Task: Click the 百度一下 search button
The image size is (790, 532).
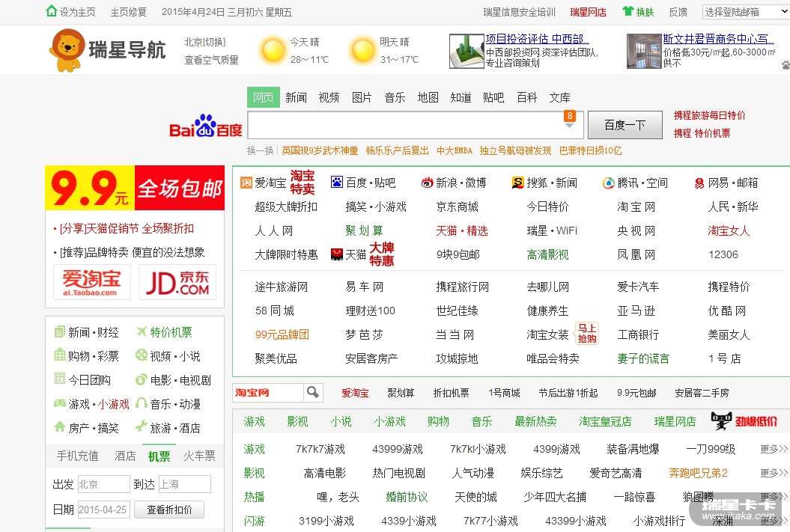Action: point(625,125)
